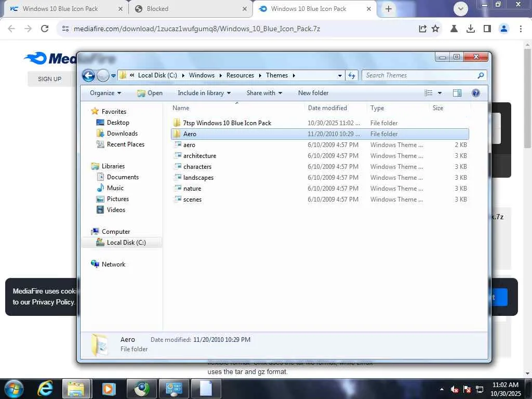Select the architecture theme file

tap(320, 155)
